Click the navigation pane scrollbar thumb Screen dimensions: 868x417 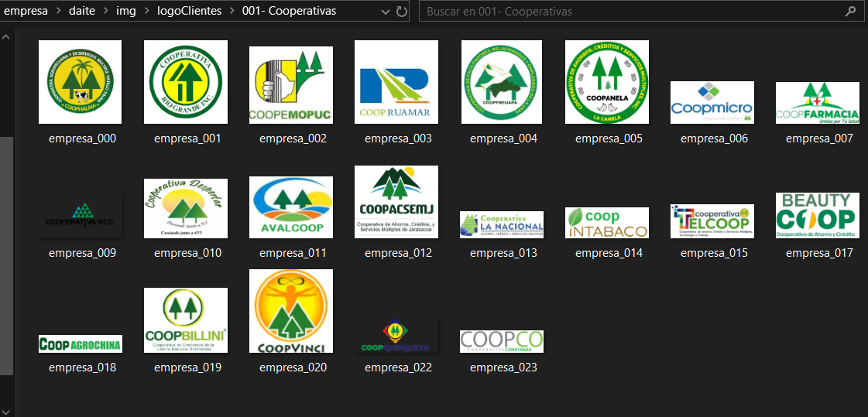(6, 255)
